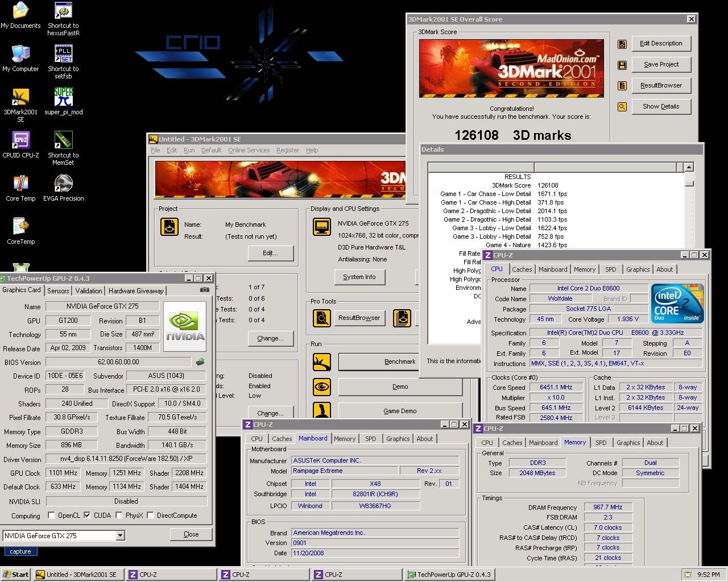Open the Online Services menu in 3DMark2001
This screenshot has height=582, width=728.
pyautogui.click(x=249, y=150)
